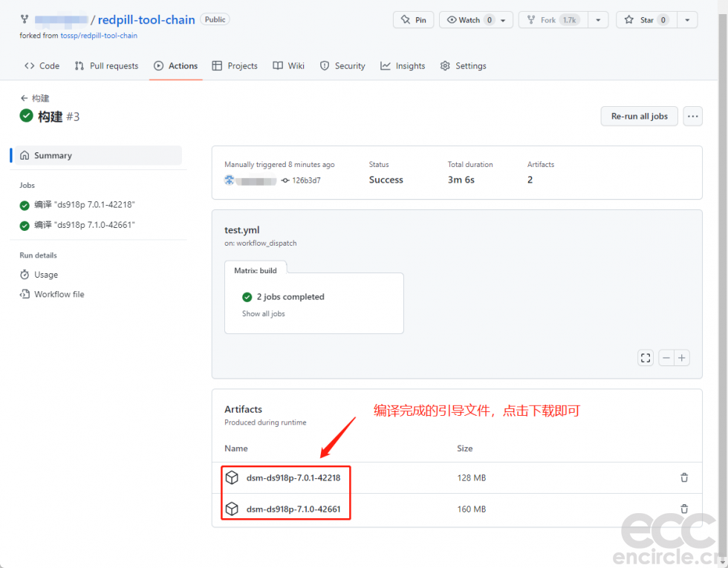This screenshot has width=728, height=568.
Task: Click the Usage stopwatch icon
Action: (x=25, y=275)
